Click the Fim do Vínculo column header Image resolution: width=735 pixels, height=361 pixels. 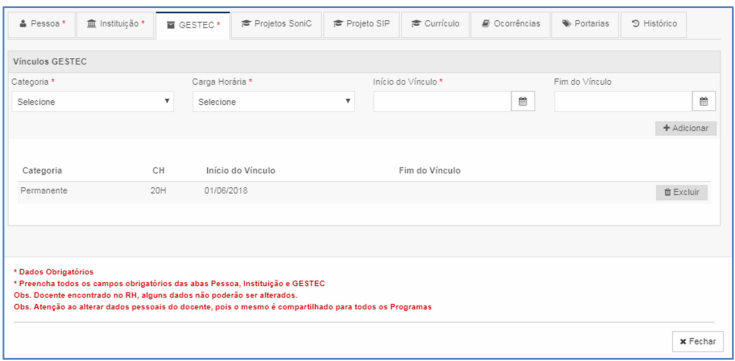tap(430, 171)
